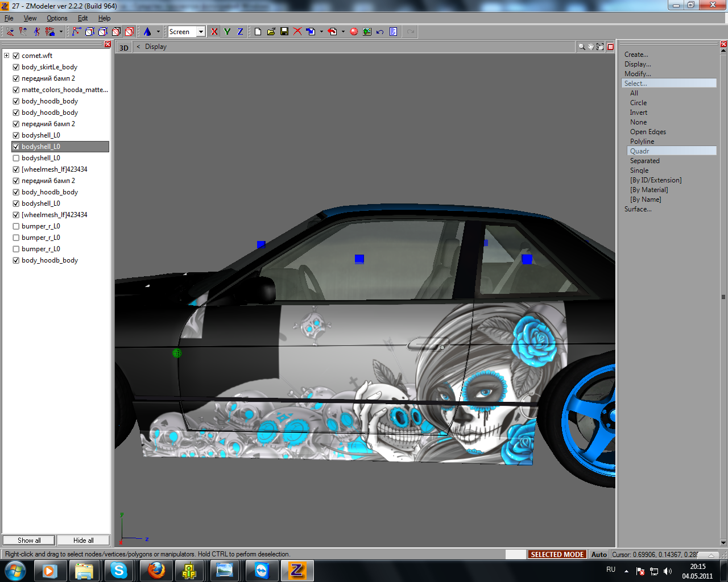Open the Options menu
The width and height of the screenshot is (728, 582).
[x=57, y=18]
